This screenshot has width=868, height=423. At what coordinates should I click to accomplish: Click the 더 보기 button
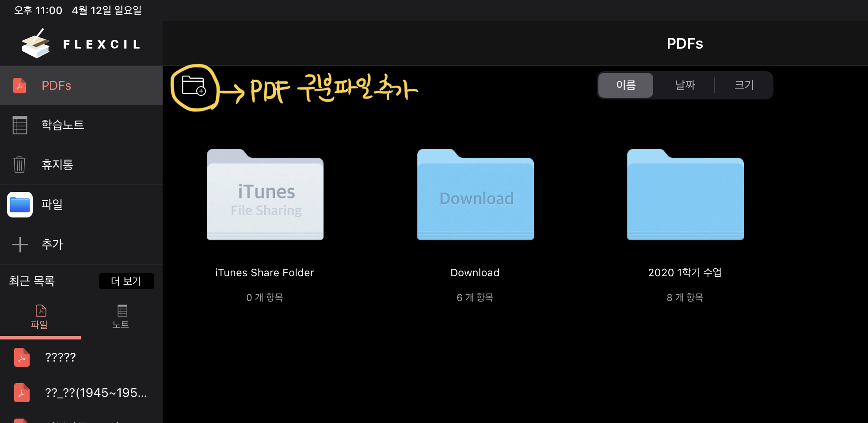126,281
